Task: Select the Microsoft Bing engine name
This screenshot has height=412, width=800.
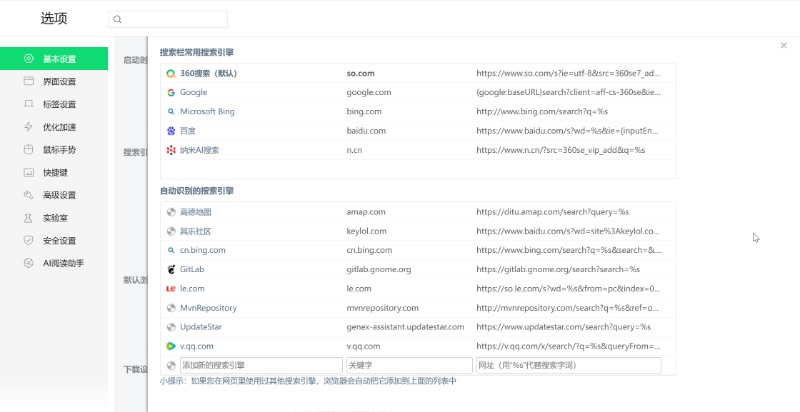Action: click(207, 112)
